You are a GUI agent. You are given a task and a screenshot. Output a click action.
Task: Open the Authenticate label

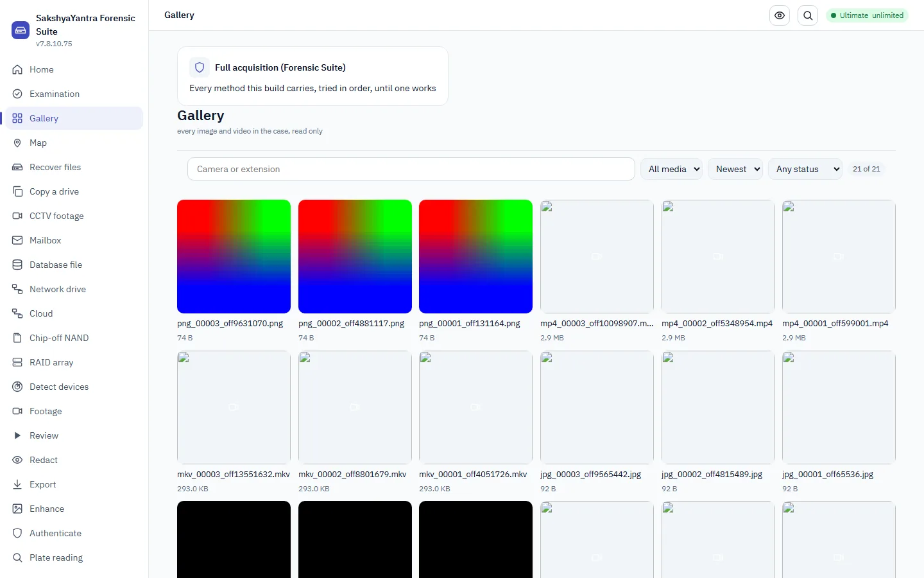pos(55,533)
